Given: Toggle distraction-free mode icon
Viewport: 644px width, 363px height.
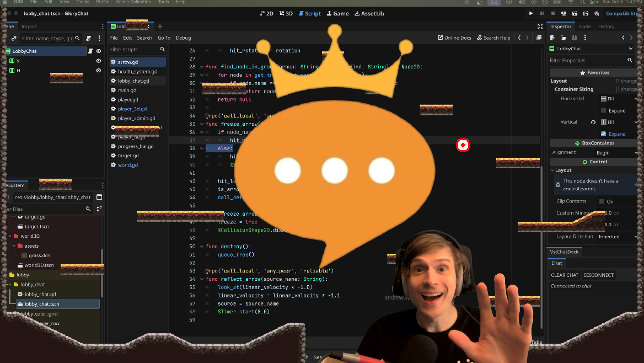Looking at the screenshot, I should click(x=540, y=26).
